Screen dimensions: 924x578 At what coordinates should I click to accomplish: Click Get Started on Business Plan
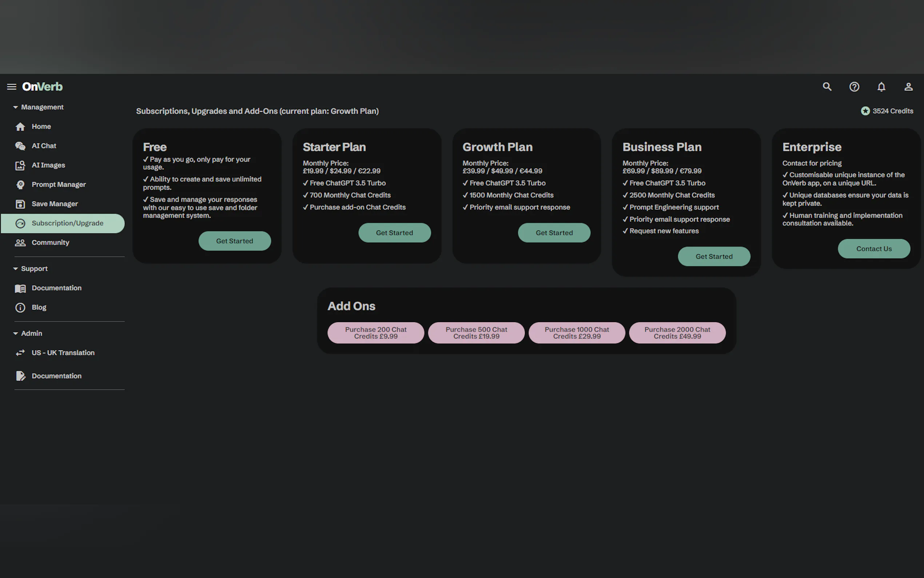pos(713,256)
